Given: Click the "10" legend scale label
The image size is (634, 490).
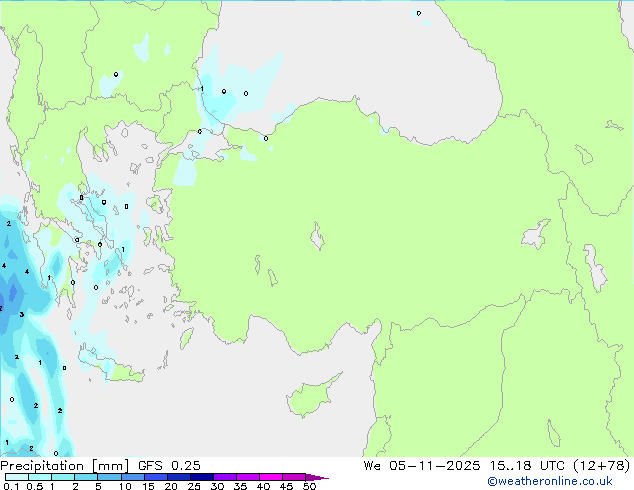Looking at the screenshot, I should point(125,486).
